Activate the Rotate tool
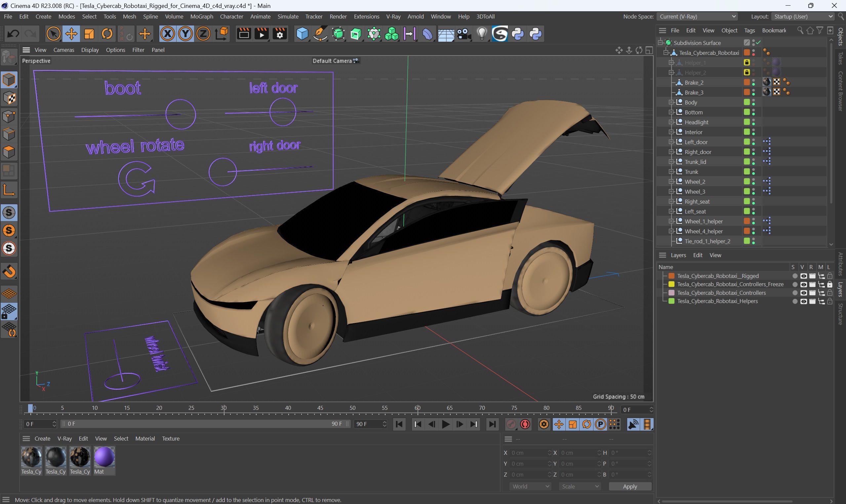Image resolution: width=846 pixels, height=504 pixels. coord(107,34)
